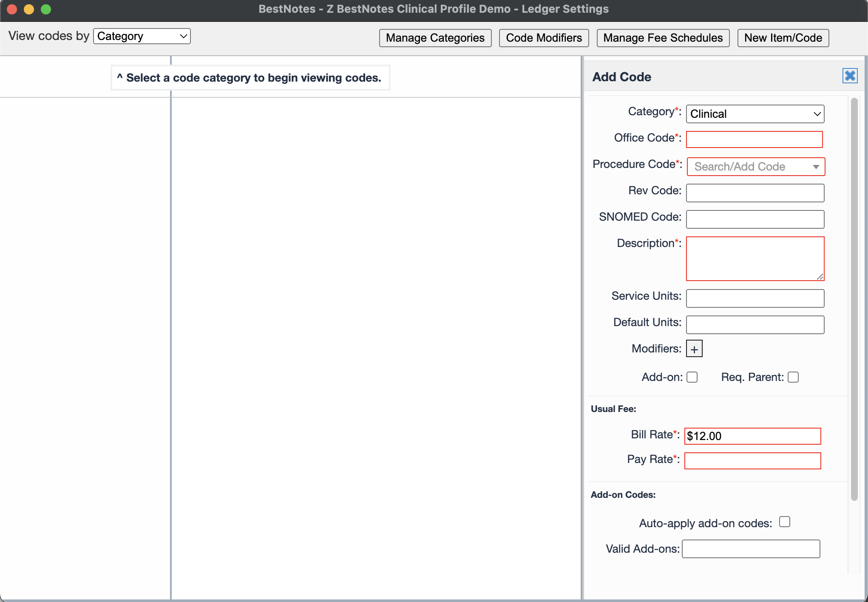Click into the Office Code field

click(x=755, y=139)
